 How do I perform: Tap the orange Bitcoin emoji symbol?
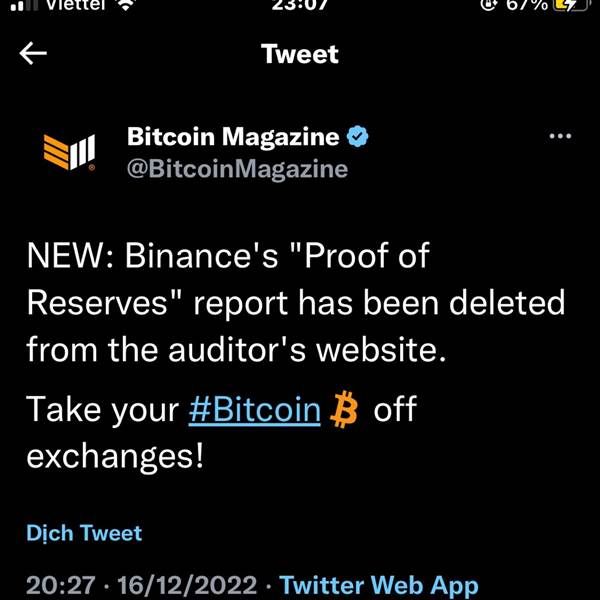(344, 409)
